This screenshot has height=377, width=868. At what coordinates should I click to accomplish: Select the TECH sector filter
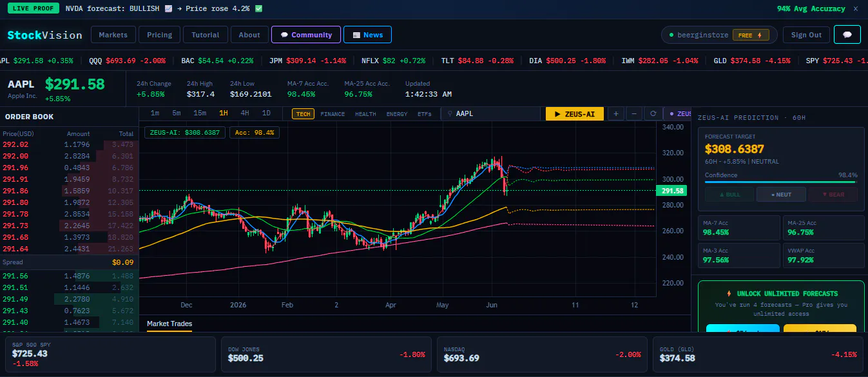click(303, 114)
